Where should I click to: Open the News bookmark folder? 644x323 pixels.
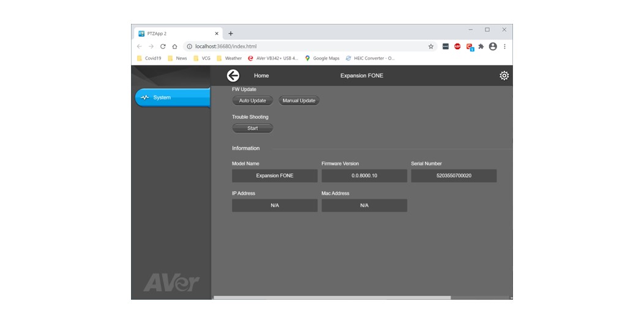[x=178, y=58]
